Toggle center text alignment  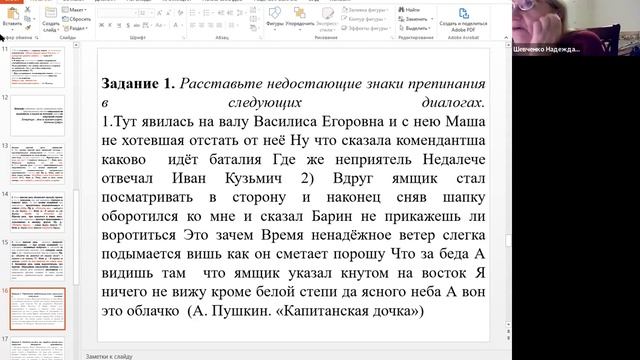coord(202,25)
